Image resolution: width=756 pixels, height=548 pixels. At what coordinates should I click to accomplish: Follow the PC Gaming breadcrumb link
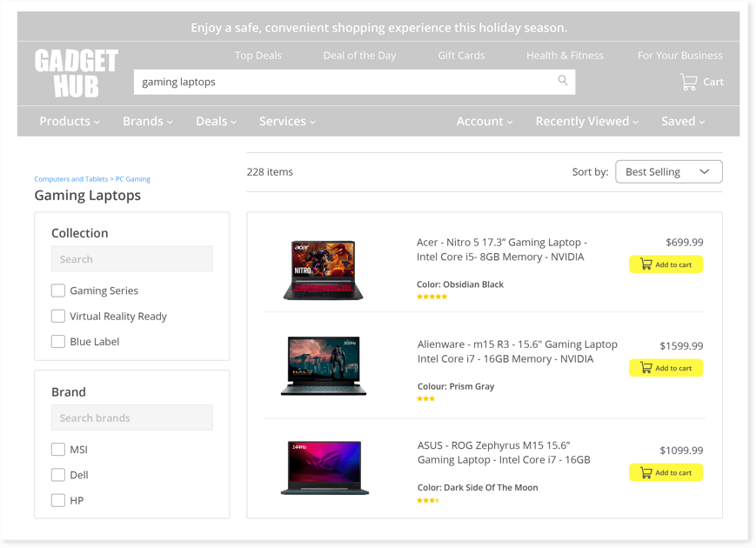pos(132,179)
